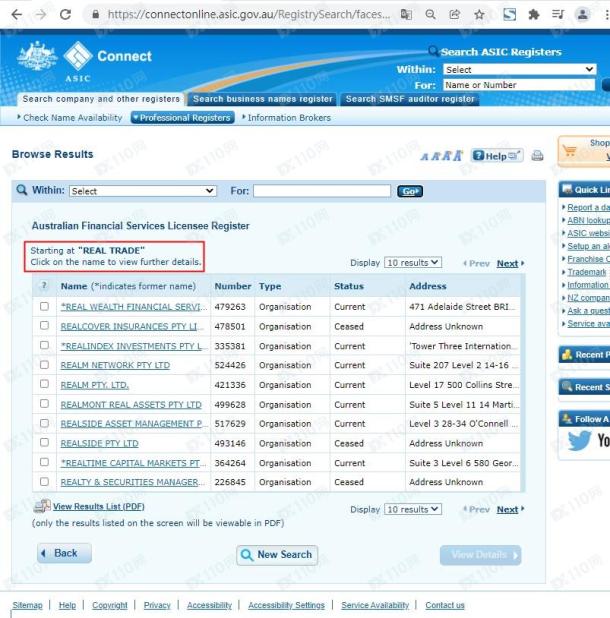The image size is (610, 618).
Task: Switch to Search SMSF auditor register tab
Action: point(410,99)
